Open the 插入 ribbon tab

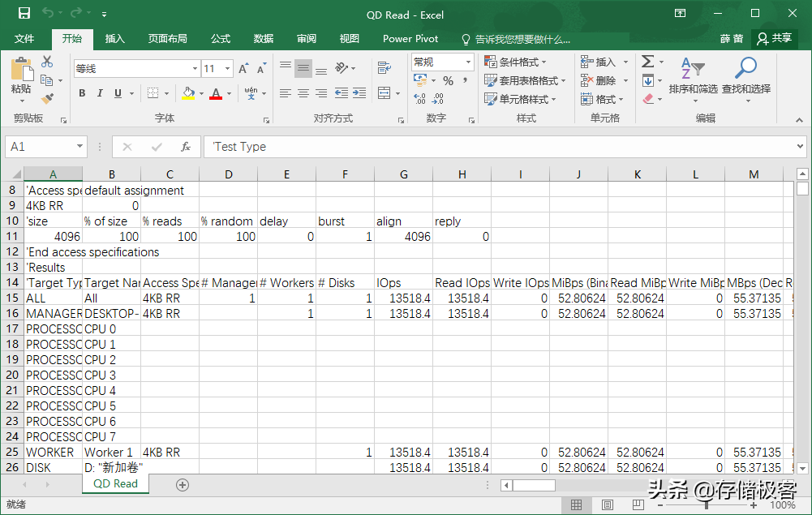coord(115,39)
